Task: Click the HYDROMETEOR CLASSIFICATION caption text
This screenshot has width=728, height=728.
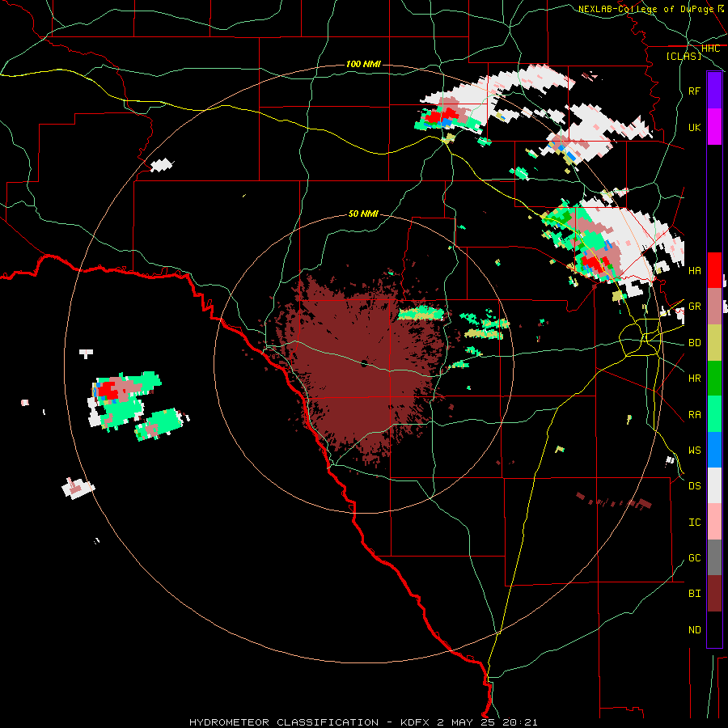Action: 282,722
